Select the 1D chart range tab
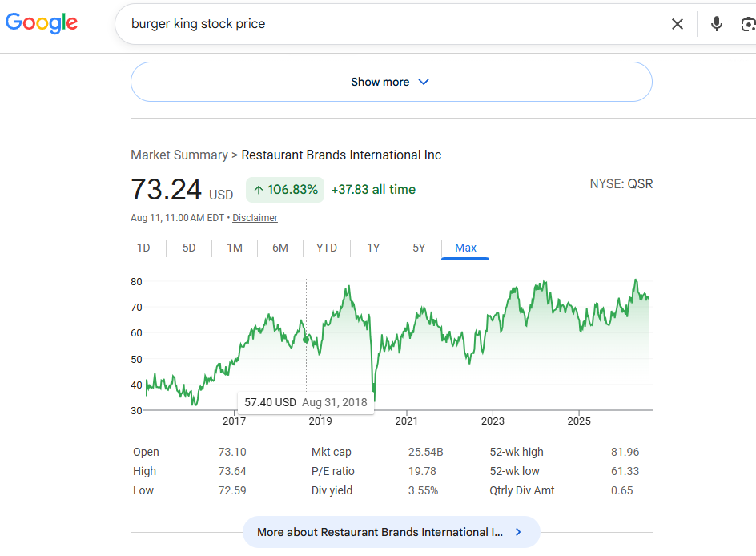 click(143, 248)
